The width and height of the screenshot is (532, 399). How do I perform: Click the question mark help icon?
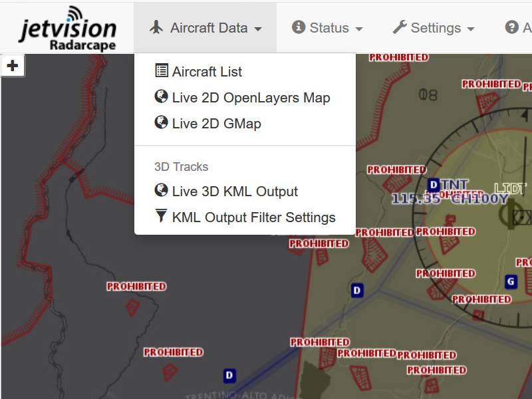pos(511,28)
